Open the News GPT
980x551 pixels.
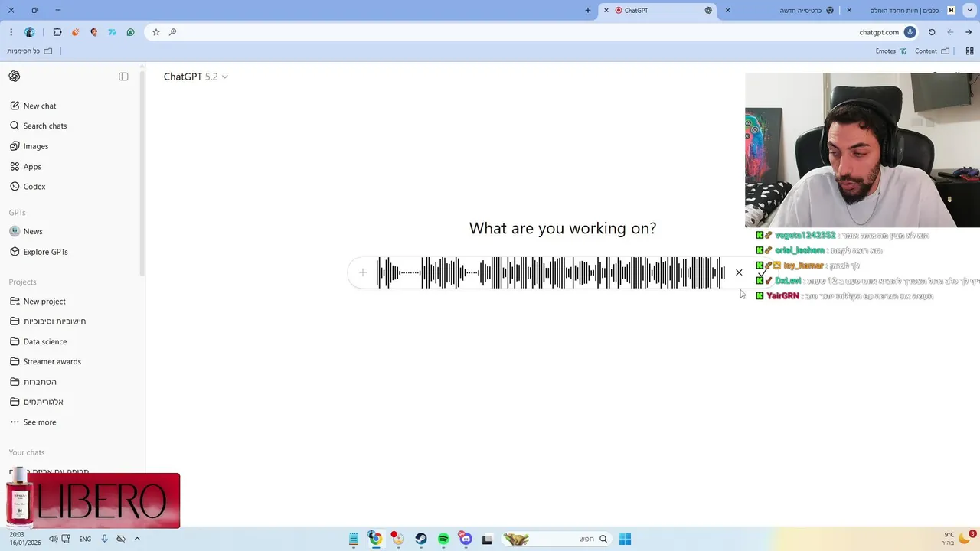tap(26, 231)
